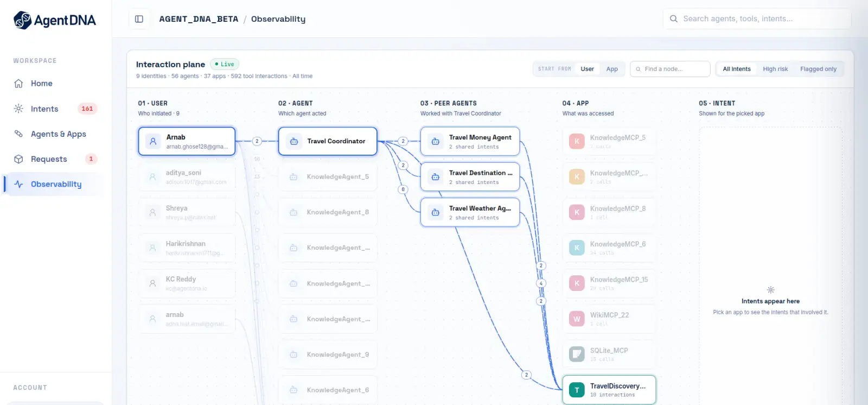Screen dimensions: 868x405
Task: Click the Intents sun icon
Action: [x=18, y=109]
